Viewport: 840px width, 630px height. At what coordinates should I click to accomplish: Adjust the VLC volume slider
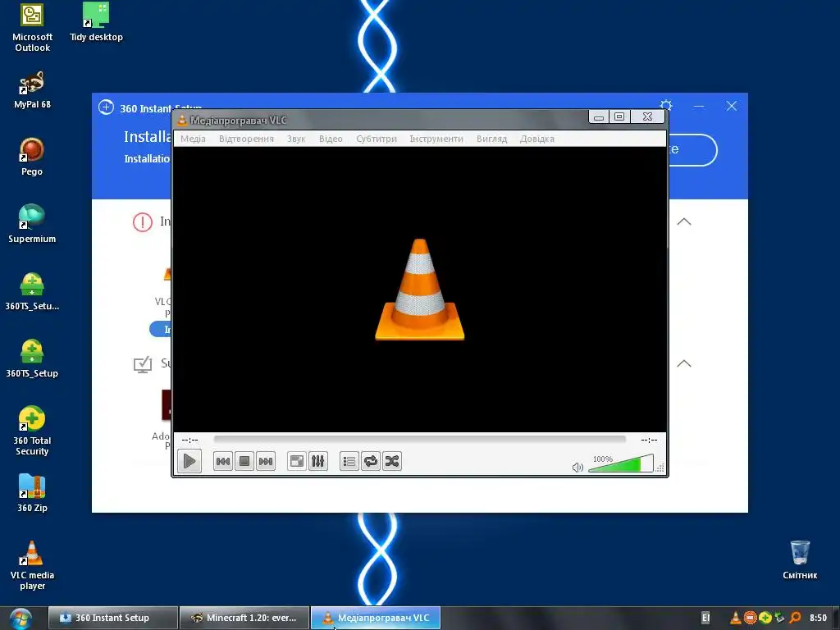tap(621, 463)
